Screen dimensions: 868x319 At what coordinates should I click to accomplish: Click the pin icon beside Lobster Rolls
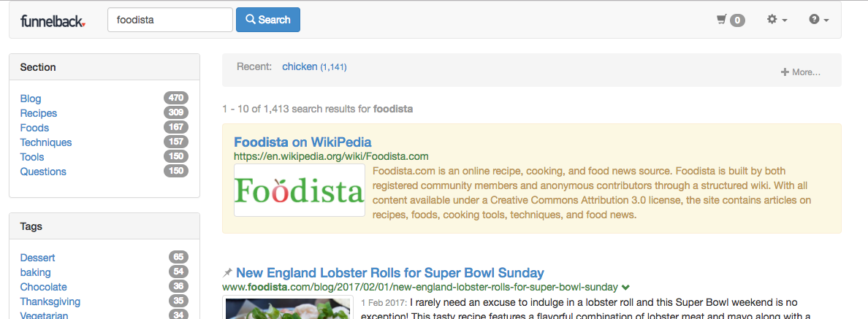(x=227, y=272)
